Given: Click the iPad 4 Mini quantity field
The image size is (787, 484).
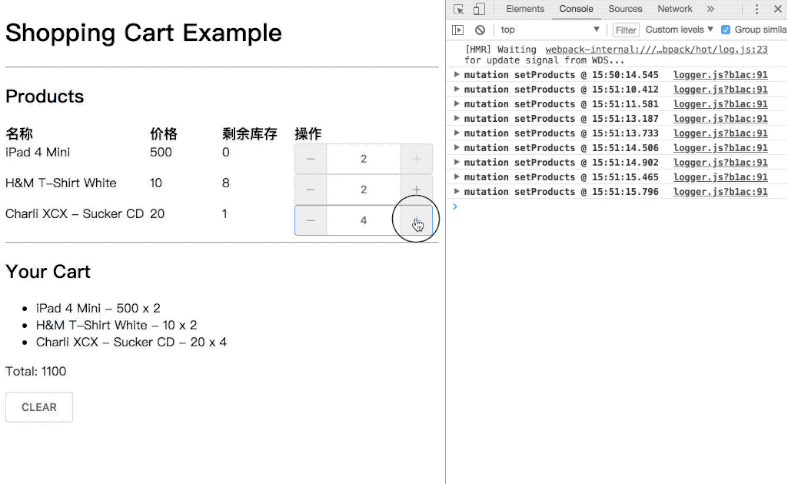Looking at the screenshot, I should (363, 159).
